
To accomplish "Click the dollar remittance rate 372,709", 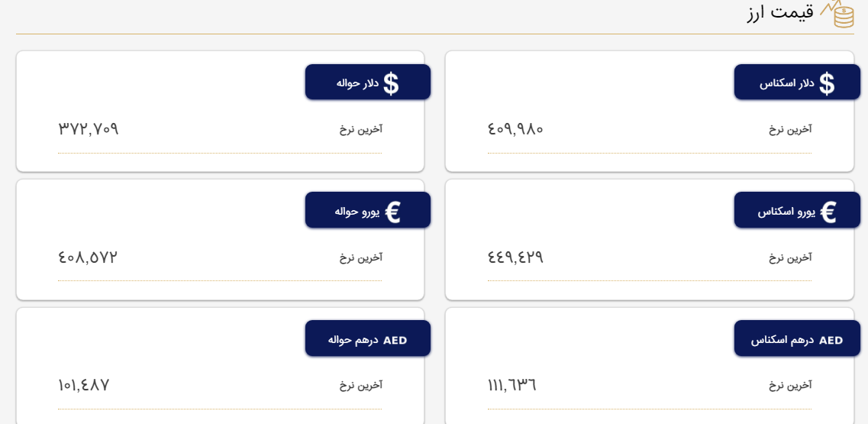I will coord(89,128).
